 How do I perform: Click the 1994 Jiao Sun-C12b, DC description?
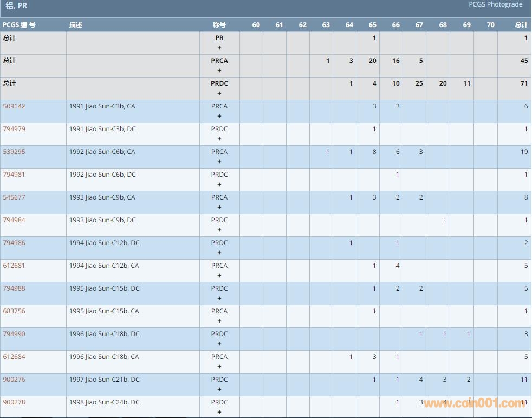[x=104, y=243]
